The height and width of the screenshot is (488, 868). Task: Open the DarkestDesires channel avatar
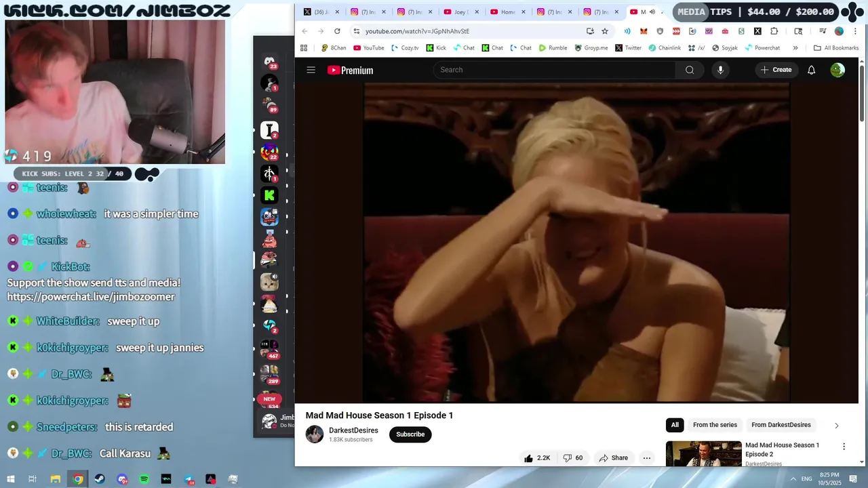tap(315, 434)
